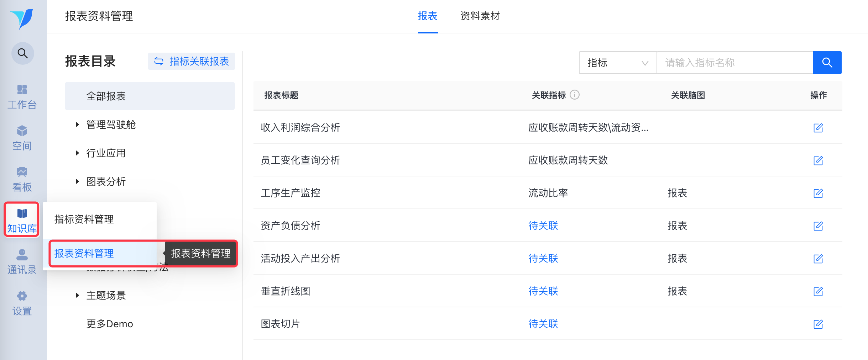The height and width of the screenshot is (360, 868).
Task: Click the 指标关联报表 button
Action: coord(192,62)
